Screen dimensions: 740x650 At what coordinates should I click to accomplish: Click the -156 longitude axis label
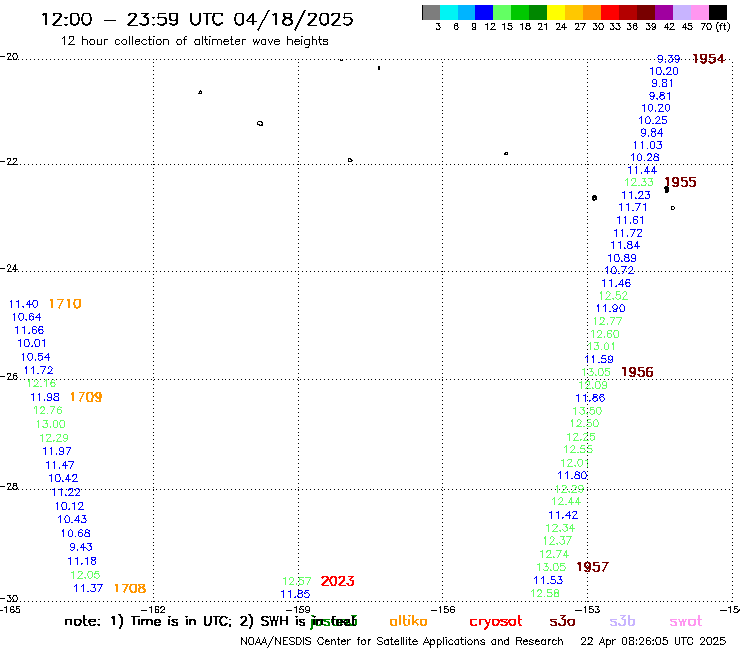(444, 610)
